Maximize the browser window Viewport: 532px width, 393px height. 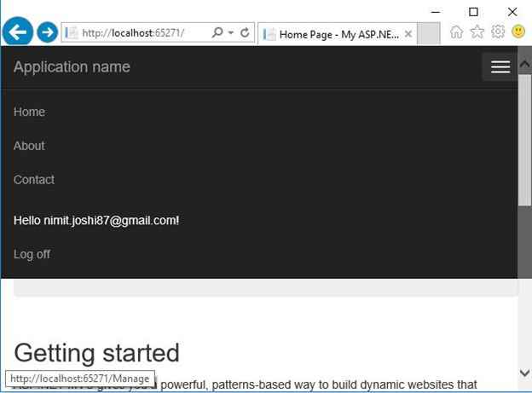[473, 12]
